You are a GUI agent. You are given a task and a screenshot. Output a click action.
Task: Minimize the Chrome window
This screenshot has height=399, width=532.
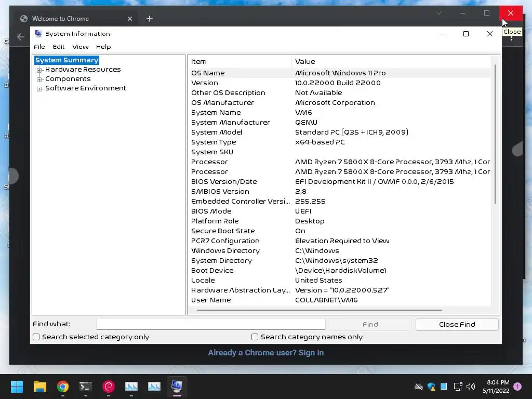click(463, 13)
